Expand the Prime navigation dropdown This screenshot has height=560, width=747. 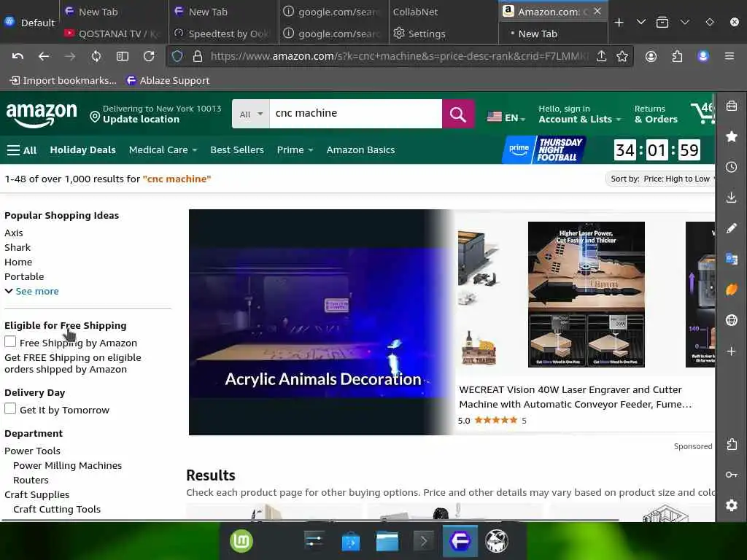point(295,150)
